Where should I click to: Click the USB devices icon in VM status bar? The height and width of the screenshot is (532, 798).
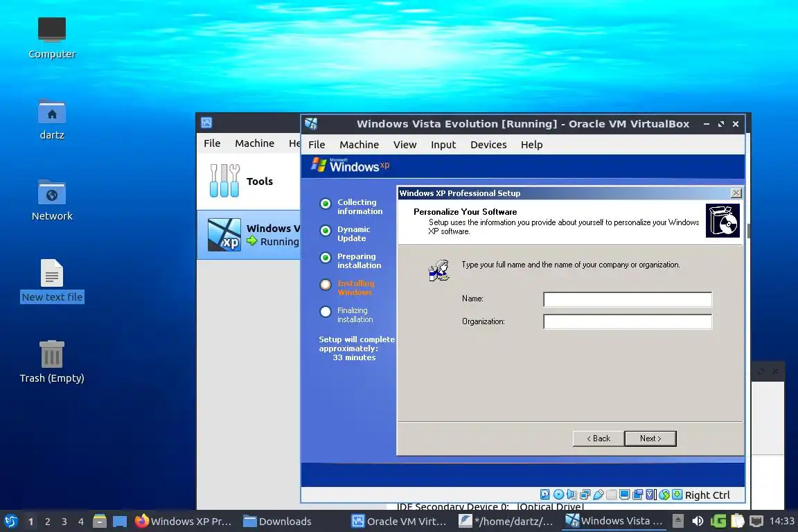[x=598, y=495]
